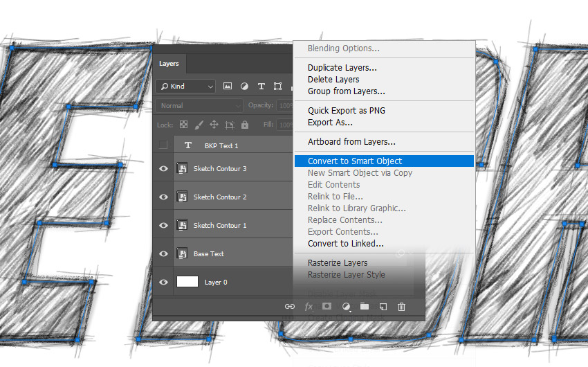Image resolution: width=588 pixels, height=367 pixels.
Task: Hide the Layer 0 layer
Action: [163, 282]
